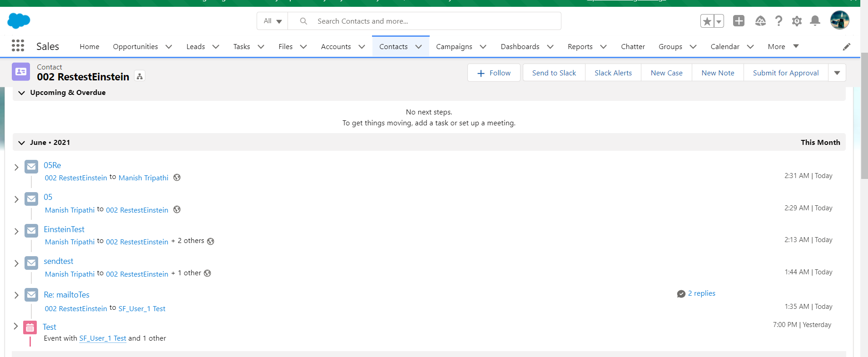Click the Help question mark icon
Screen dimensions: 868x357
point(779,21)
